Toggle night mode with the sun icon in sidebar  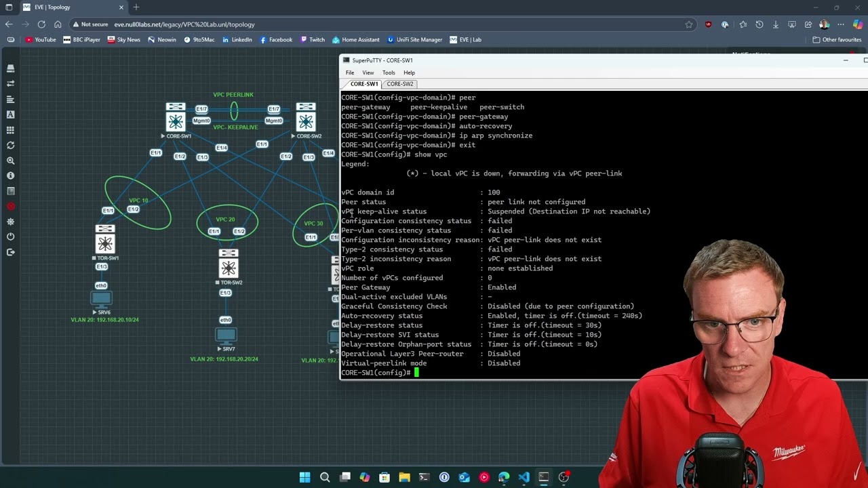point(10,222)
